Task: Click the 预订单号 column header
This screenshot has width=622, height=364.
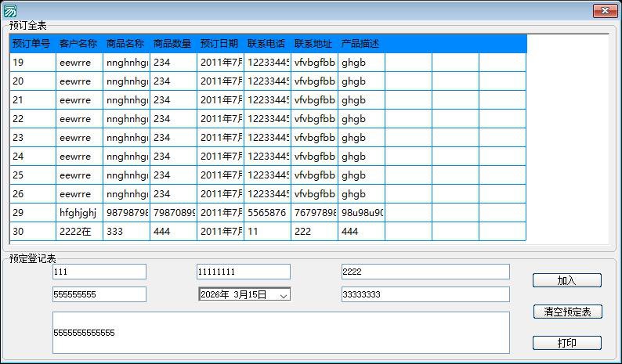Action: pos(32,44)
